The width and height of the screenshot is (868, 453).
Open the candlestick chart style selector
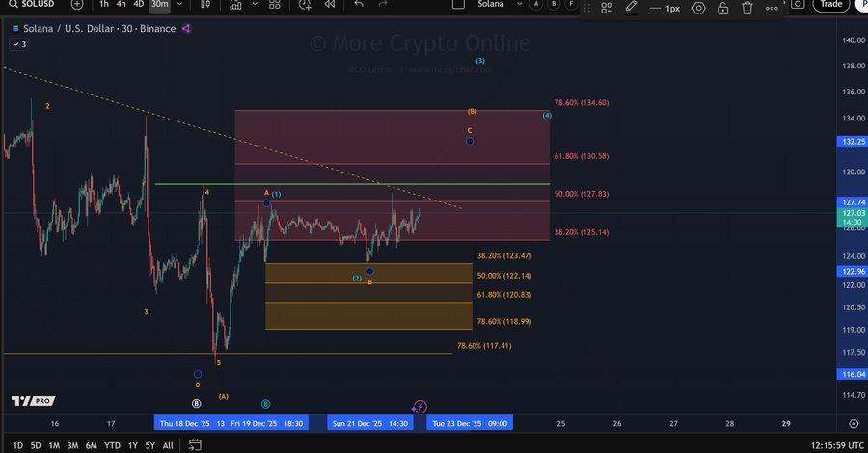click(205, 5)
